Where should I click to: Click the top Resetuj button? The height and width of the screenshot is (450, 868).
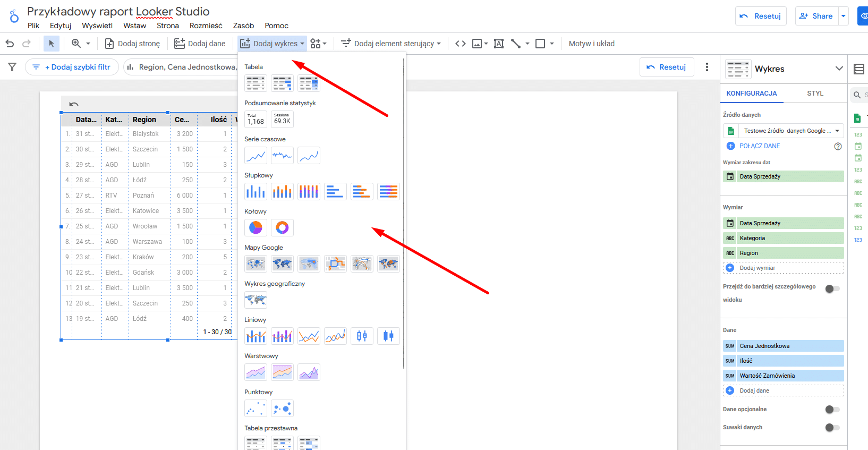(x=761, y=16)
